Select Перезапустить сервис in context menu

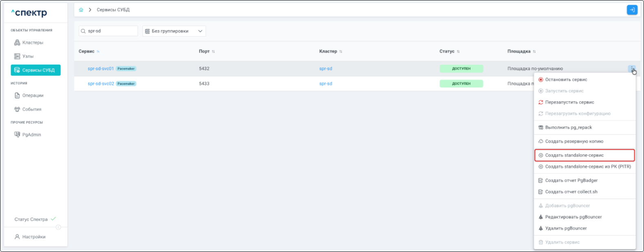569,103
